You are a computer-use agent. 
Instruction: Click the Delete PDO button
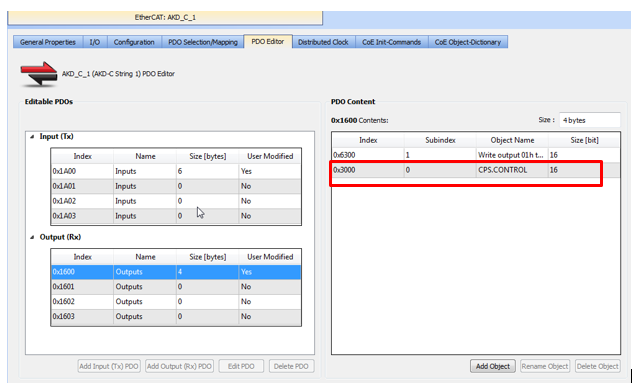(291, 366)
